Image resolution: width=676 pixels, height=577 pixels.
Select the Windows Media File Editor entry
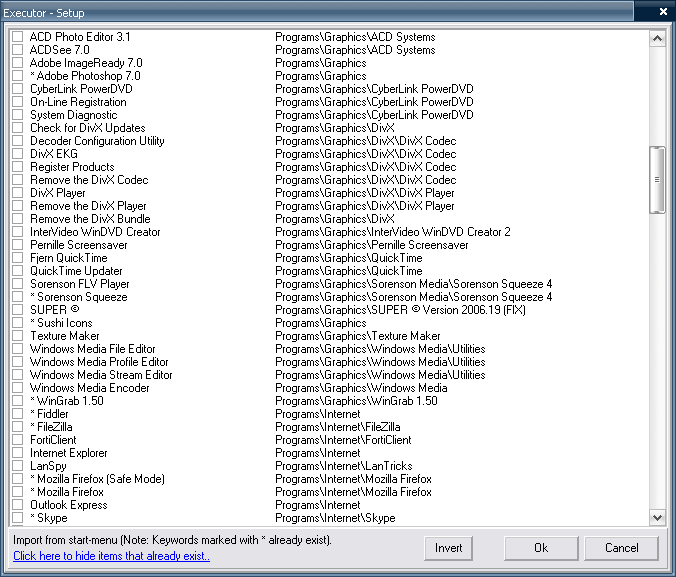pyautogui.click(x=92, y=348)
